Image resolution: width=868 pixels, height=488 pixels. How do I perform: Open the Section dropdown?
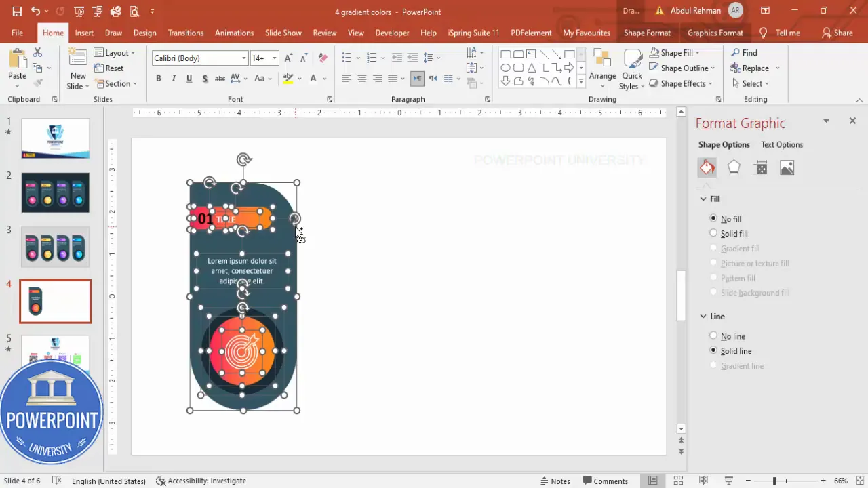point(116,83)
